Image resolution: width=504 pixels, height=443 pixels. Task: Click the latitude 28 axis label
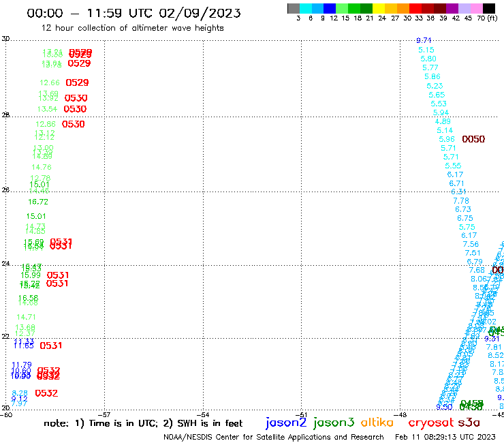[5, 115]
